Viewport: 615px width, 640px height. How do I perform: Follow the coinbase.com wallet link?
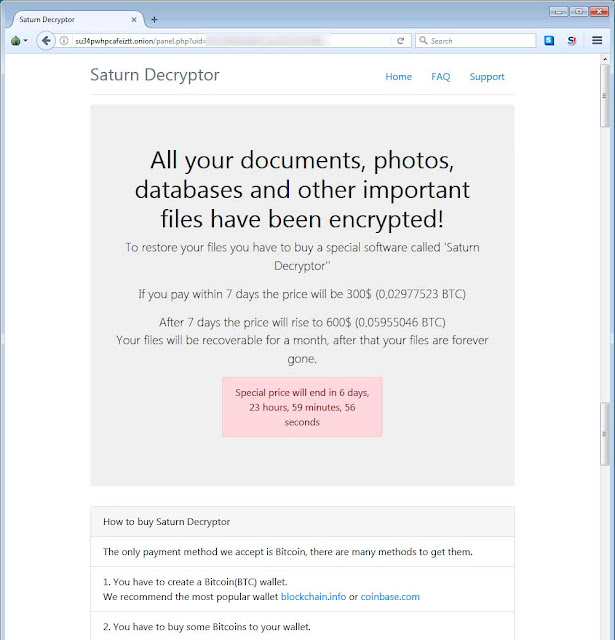390,597
